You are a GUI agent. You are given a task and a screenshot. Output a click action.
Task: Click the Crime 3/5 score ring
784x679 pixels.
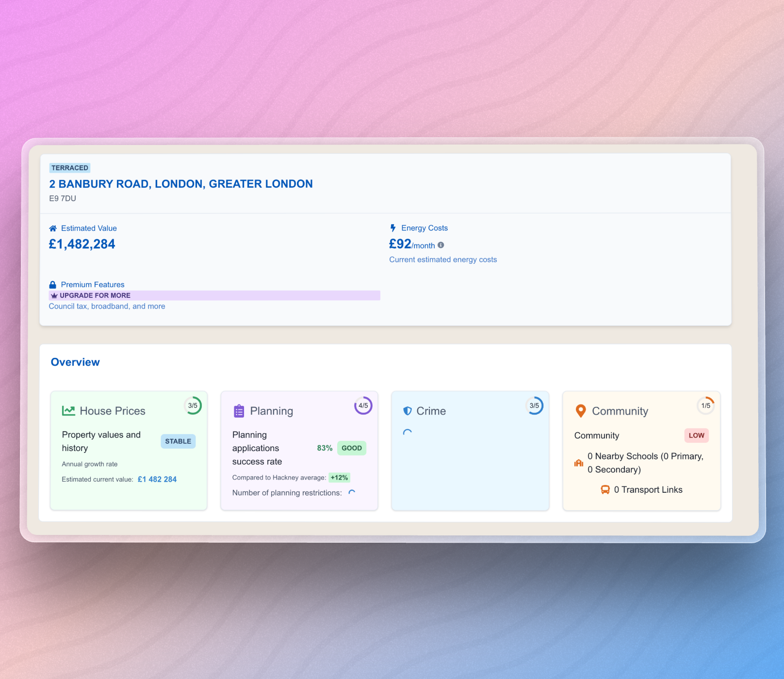(534, 405)
